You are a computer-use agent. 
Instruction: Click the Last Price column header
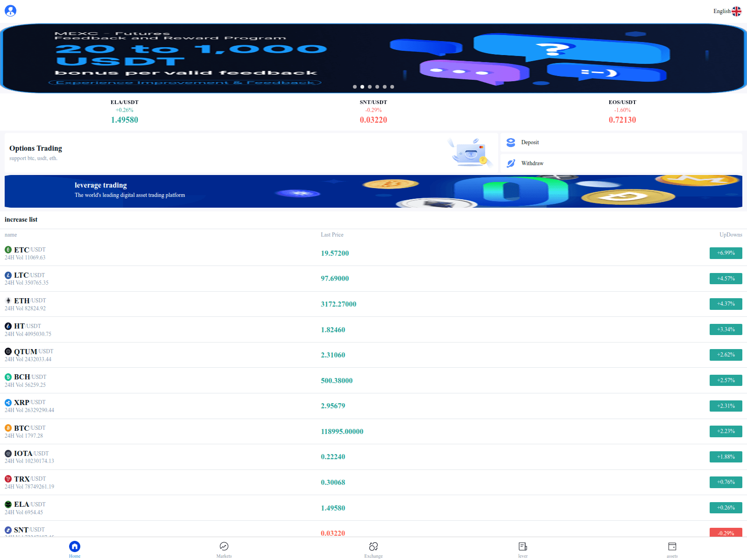coord(332,235)
